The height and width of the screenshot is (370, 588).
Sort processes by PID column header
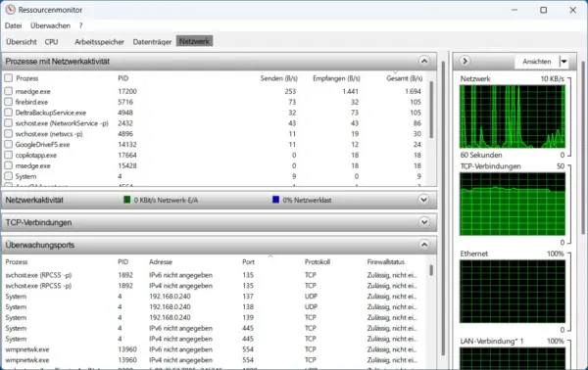tap(123, 78)
